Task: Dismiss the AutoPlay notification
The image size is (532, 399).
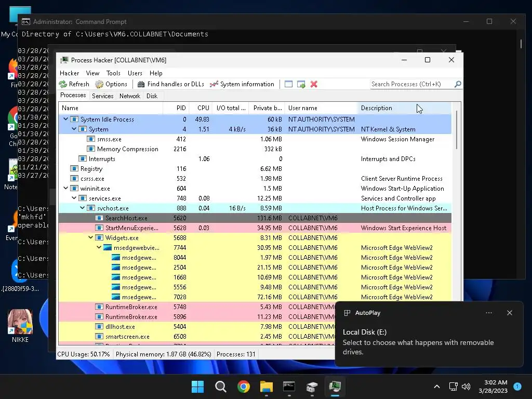Action: [x=510, y=313]
